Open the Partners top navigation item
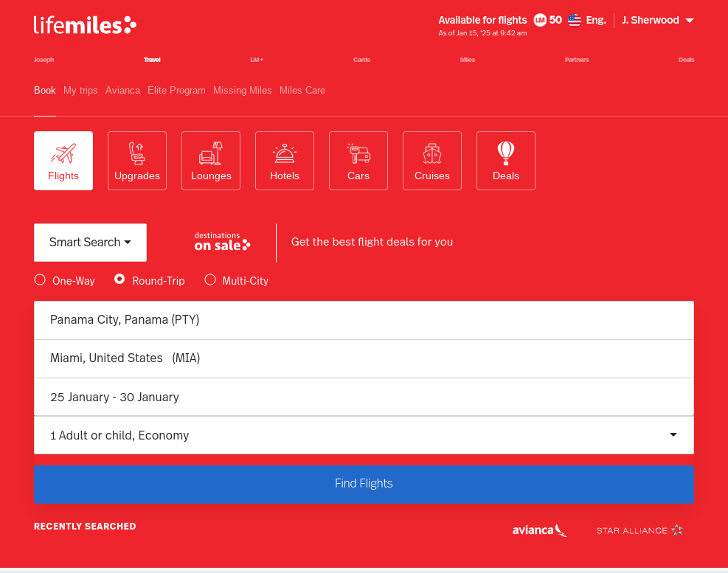Viewport: 728px width, 573px height. click(577, 60)
